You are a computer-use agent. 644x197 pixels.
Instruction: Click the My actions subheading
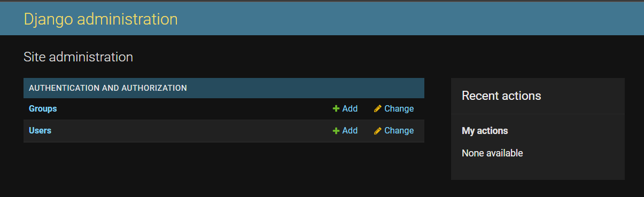pos(485,130)
